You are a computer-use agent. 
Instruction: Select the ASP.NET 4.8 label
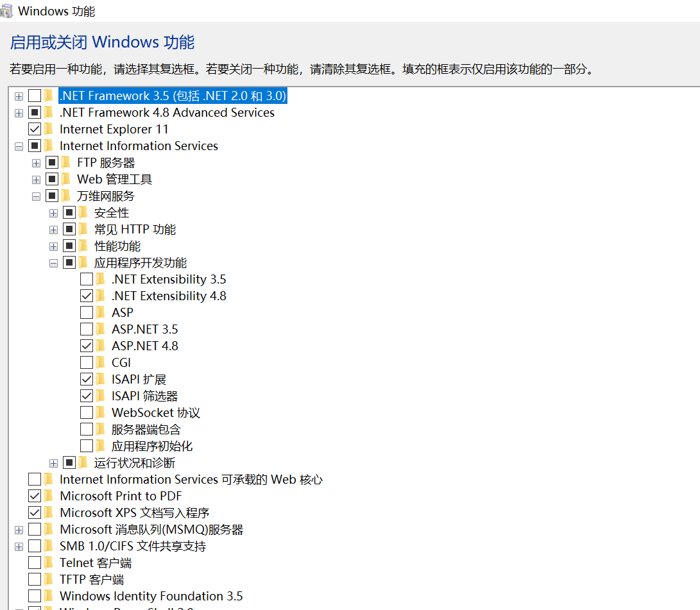tap(144, 346)
